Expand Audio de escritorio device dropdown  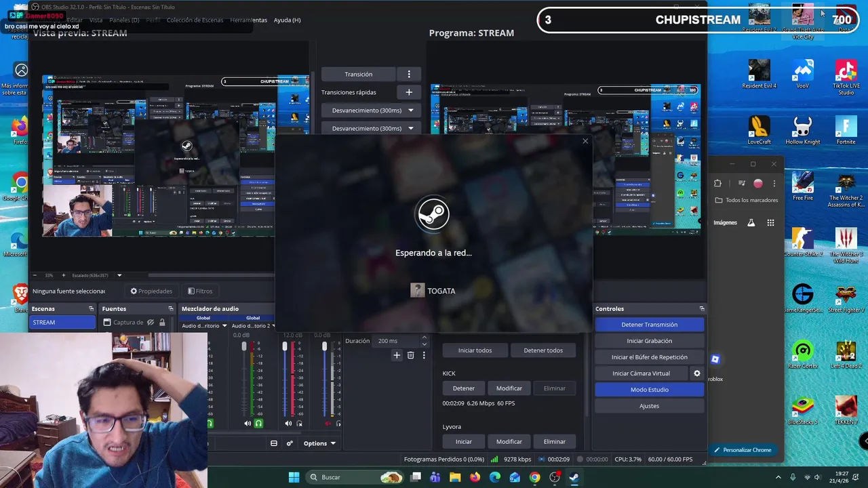point(224,325)
